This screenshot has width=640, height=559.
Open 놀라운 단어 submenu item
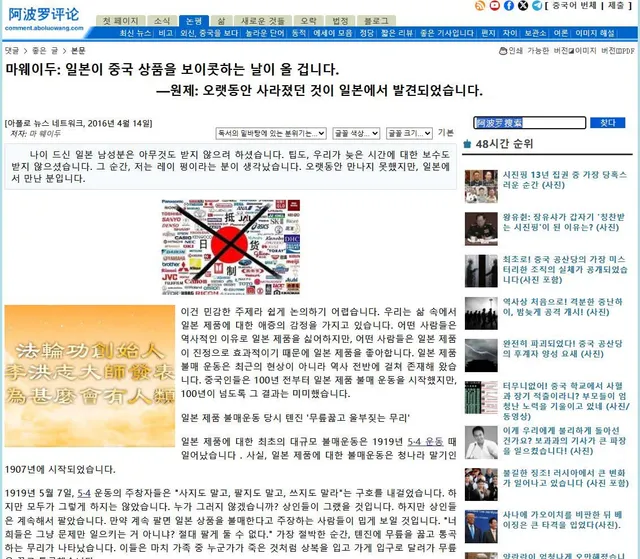point(264,33)
